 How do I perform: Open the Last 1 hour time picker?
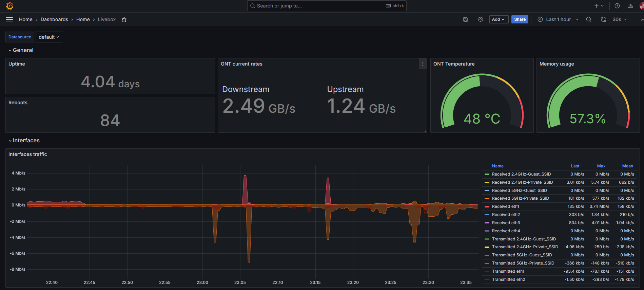click(558, 19)
